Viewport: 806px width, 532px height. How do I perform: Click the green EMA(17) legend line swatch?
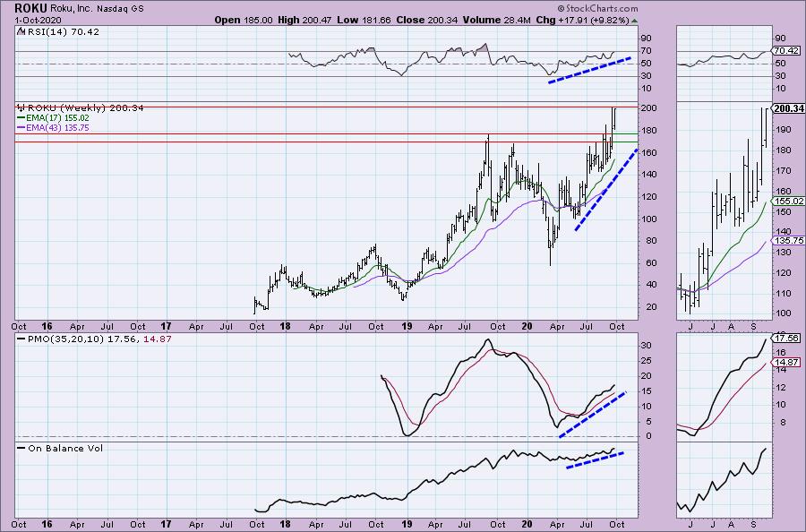click(21, 117)
